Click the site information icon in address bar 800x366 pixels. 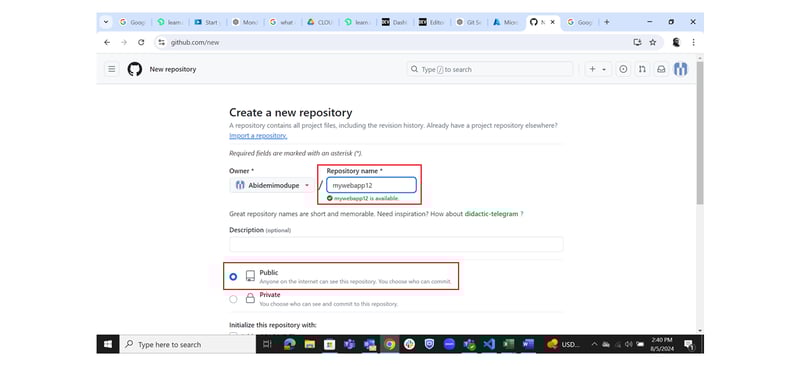coord(161,42)
